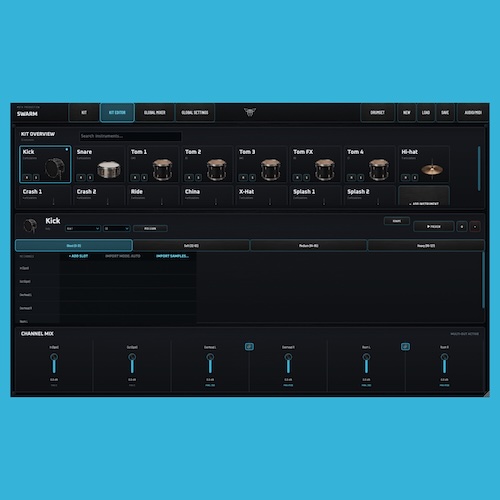
Task: Click Add Slot link
Action: 78,256
